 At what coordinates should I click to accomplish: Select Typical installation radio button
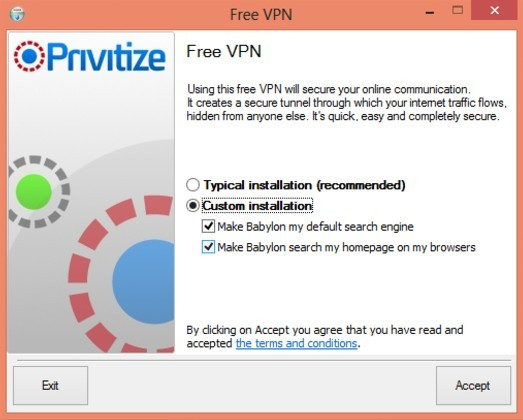193,185
